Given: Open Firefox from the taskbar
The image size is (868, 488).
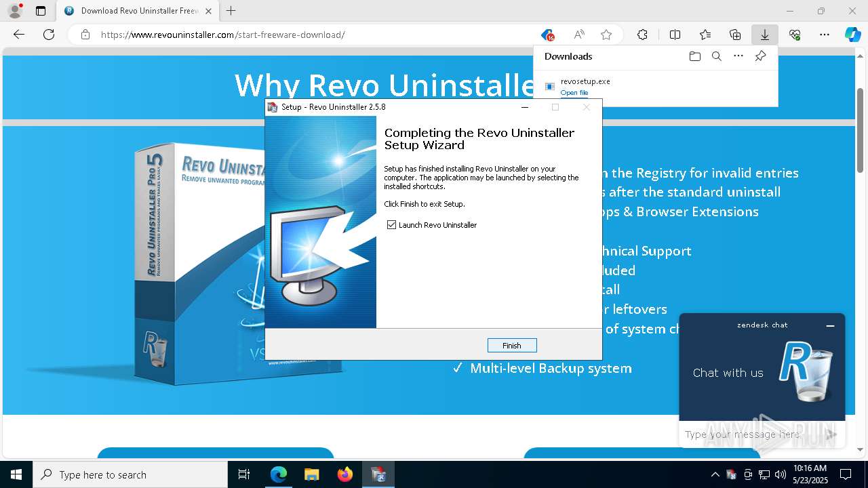Looking at the screenshot, I should point(345,474).
